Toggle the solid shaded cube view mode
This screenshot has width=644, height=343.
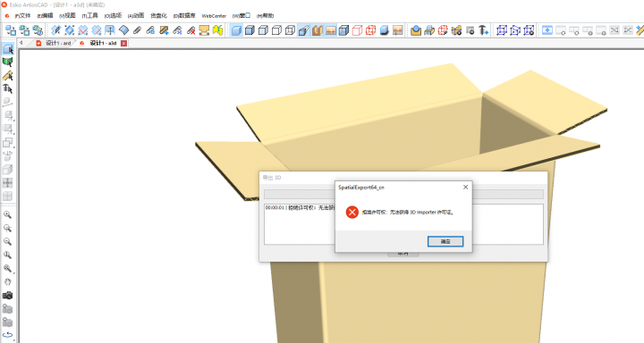click(x=236, y=30)
